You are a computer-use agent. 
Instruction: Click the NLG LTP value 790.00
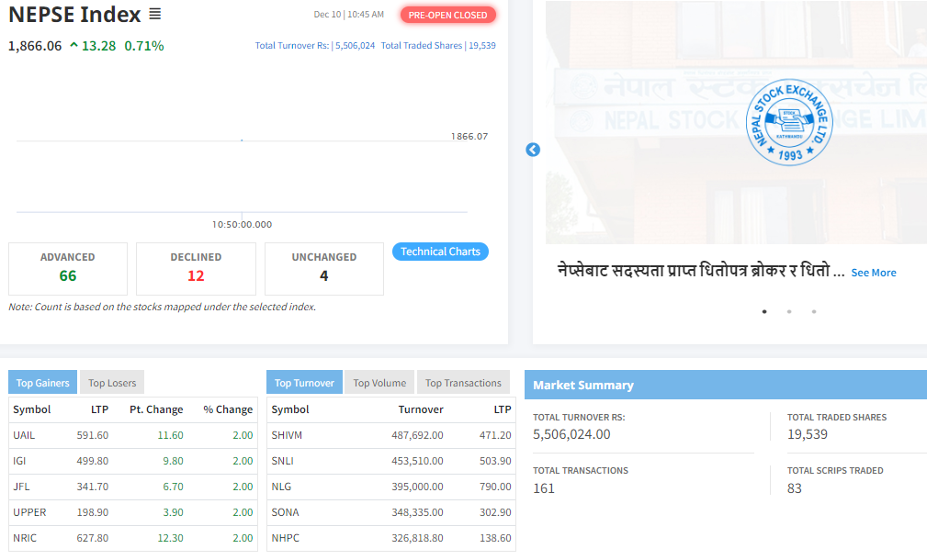point(495,487)
